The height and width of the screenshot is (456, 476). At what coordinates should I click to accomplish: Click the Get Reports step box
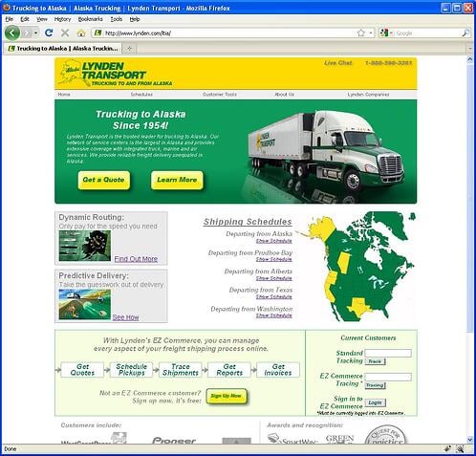coord(229,370)
